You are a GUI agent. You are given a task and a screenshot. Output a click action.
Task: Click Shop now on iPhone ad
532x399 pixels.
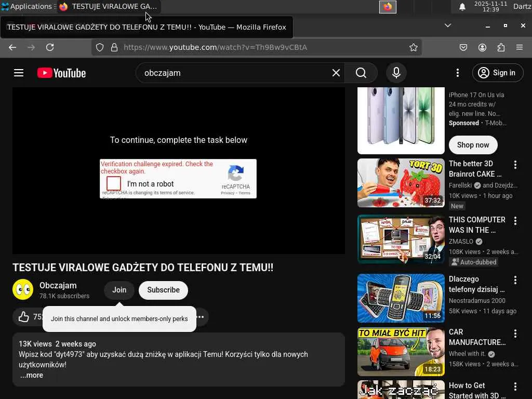coord(473,145)
